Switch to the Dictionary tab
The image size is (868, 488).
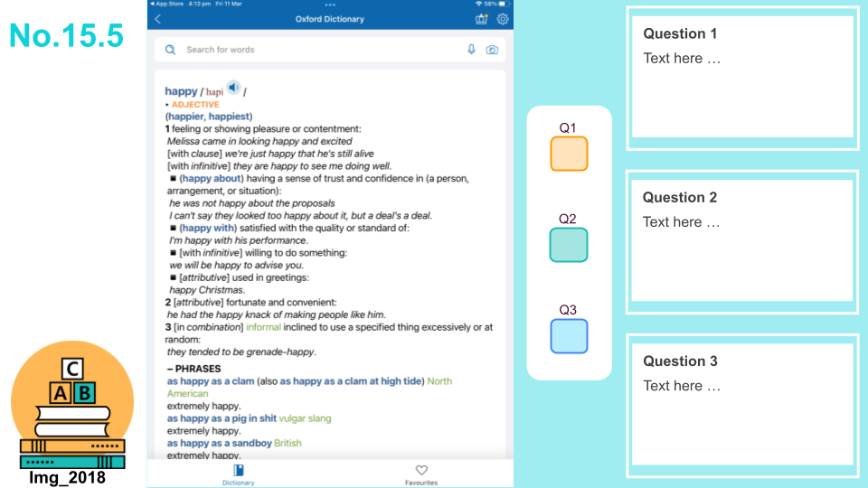[x=239, y=474]
